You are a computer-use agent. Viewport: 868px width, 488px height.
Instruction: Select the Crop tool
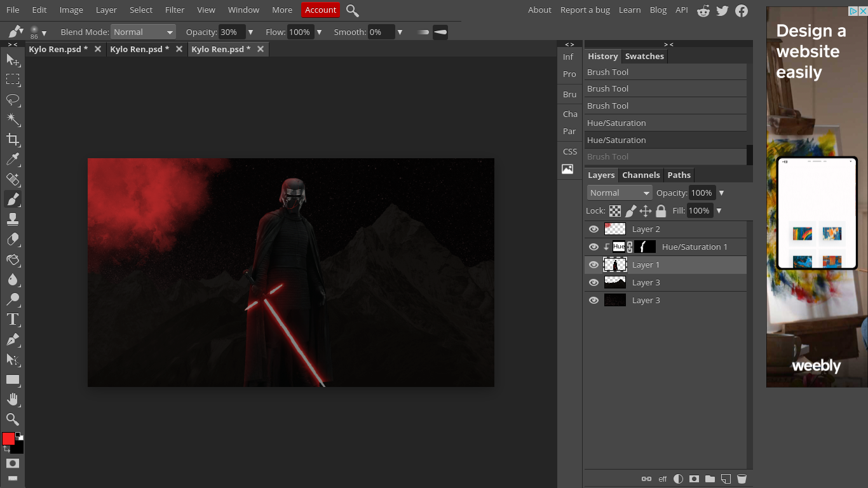point(13,139)
